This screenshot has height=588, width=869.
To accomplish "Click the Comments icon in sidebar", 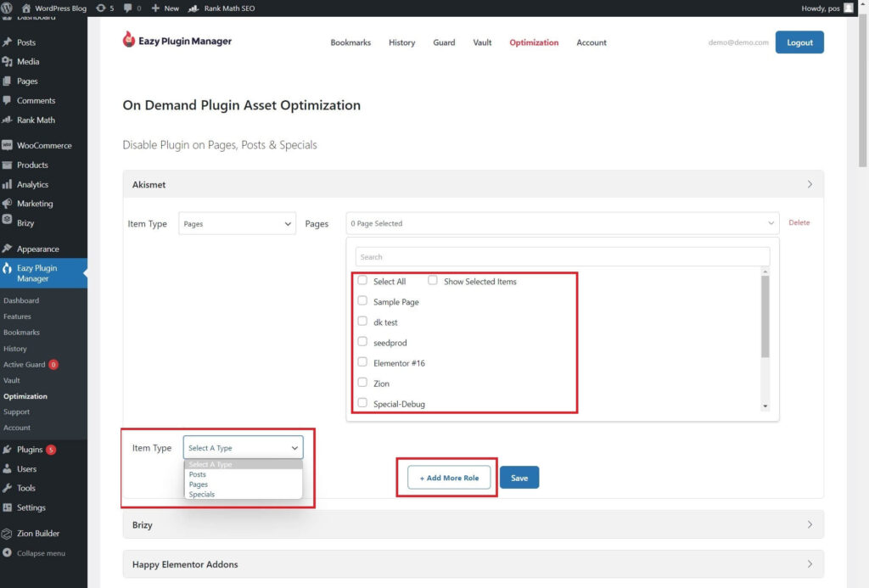I will (7, 100).
